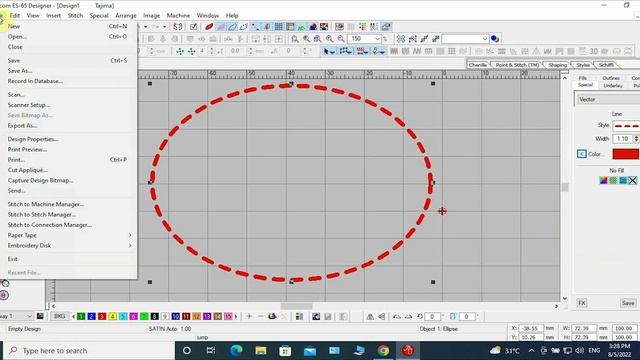Click the Width 1.10 input field
640x360 pixels.
point(622,139)
